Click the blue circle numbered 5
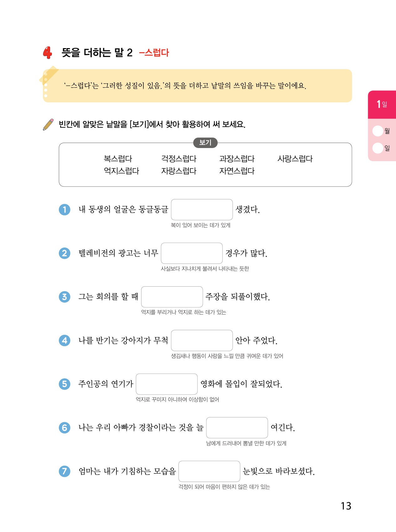This screenshot has height=532, width=396. [x=64, y=384]
